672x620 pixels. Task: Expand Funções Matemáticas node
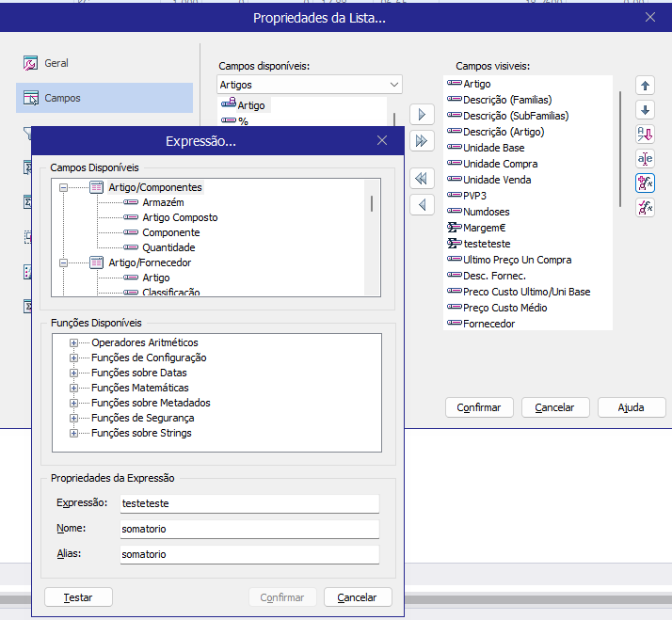pos(74,388)
